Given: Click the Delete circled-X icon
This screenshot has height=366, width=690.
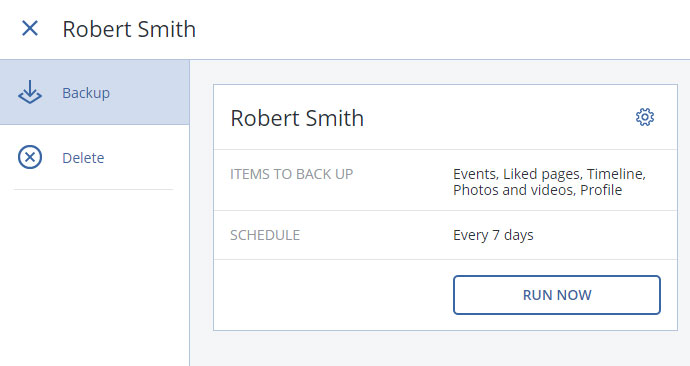Looking at the screenshot, I should point(30,157).
